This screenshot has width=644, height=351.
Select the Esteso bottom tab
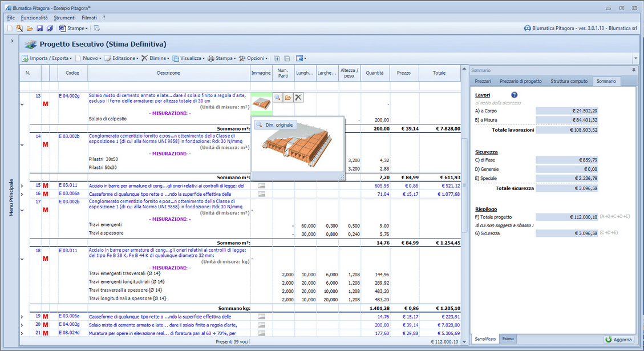coord(508,338)
